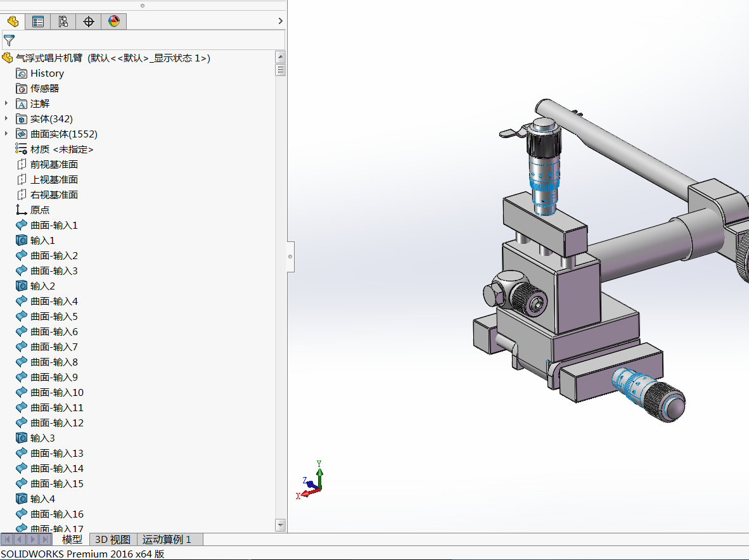749x560 pixels.
Task: Select 曲面-输入10 in the tree
Action: pyautogui.click(x=57, y=392)
